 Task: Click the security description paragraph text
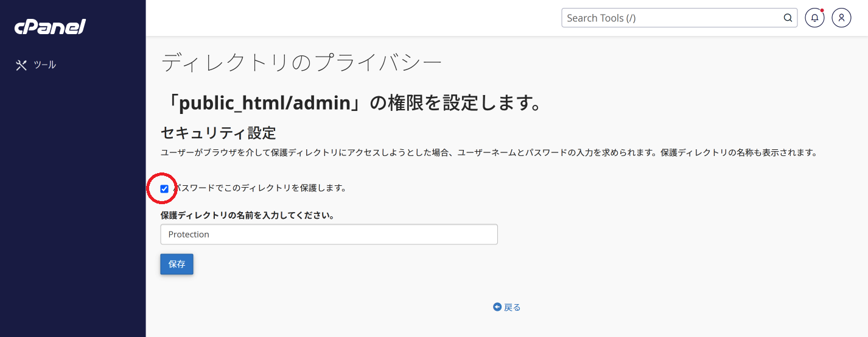489,152
